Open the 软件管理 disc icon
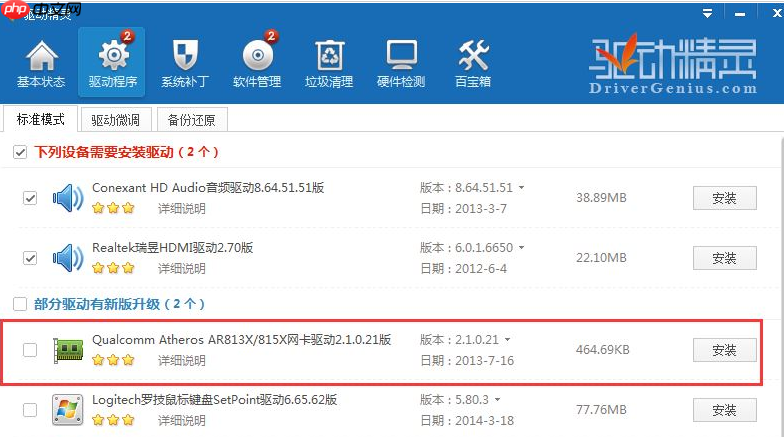 pyautogui.click(x=258, y=55)
